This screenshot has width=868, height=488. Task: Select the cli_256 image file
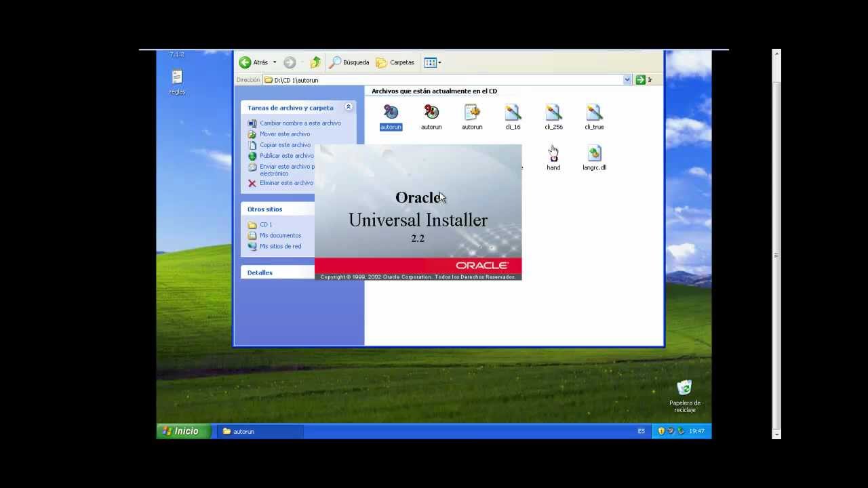[553, 117]
